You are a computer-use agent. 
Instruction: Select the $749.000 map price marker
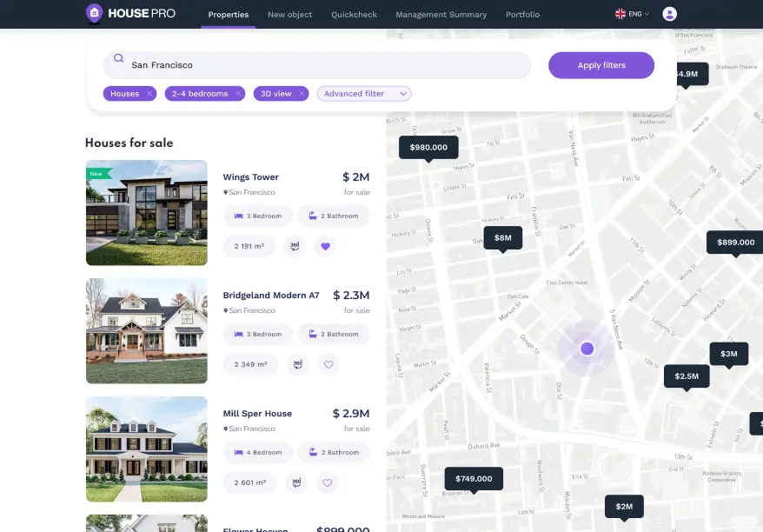[x=474, y=479]
